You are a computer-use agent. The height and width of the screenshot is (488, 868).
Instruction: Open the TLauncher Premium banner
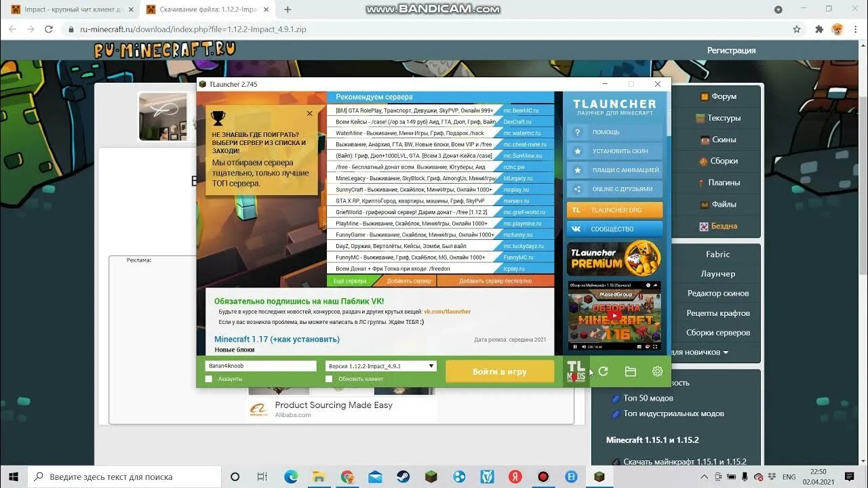(614, 258)
